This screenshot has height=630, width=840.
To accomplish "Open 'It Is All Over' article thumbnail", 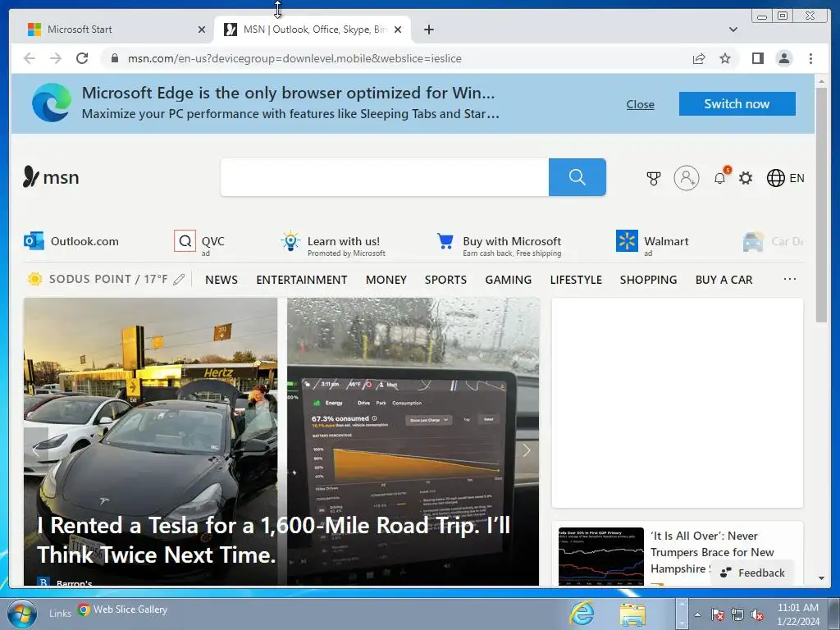I will tap(601, 557).
